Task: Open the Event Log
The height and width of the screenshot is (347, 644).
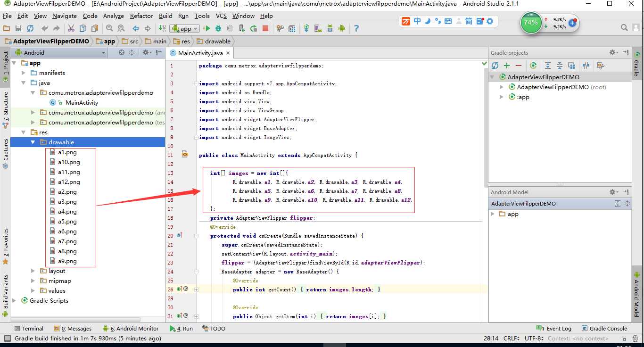Action: [554, 329]
